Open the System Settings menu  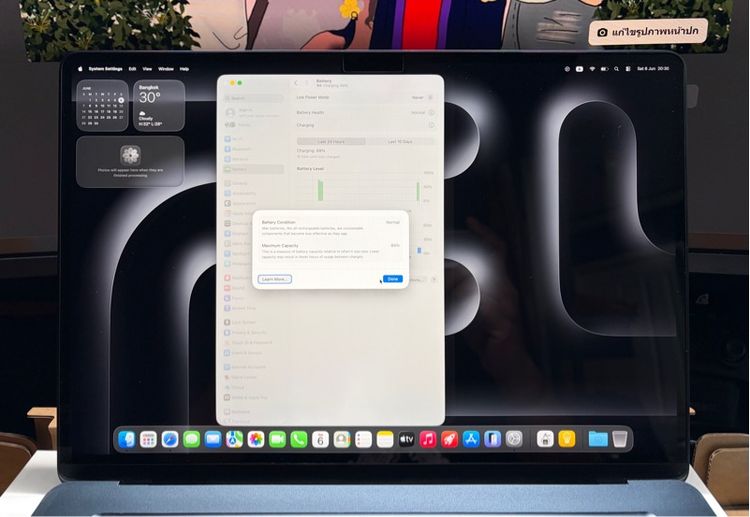click(105, 69)
